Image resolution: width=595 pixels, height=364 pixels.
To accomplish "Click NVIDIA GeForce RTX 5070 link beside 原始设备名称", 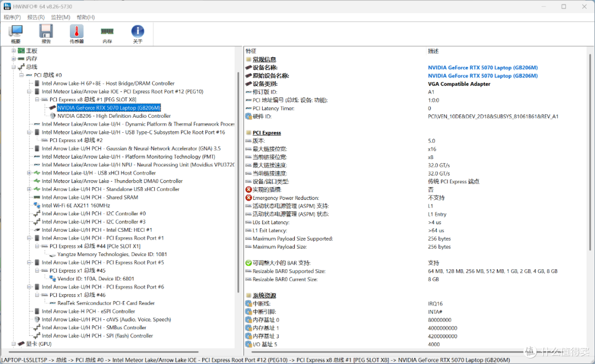I will [x=483, y=76].
